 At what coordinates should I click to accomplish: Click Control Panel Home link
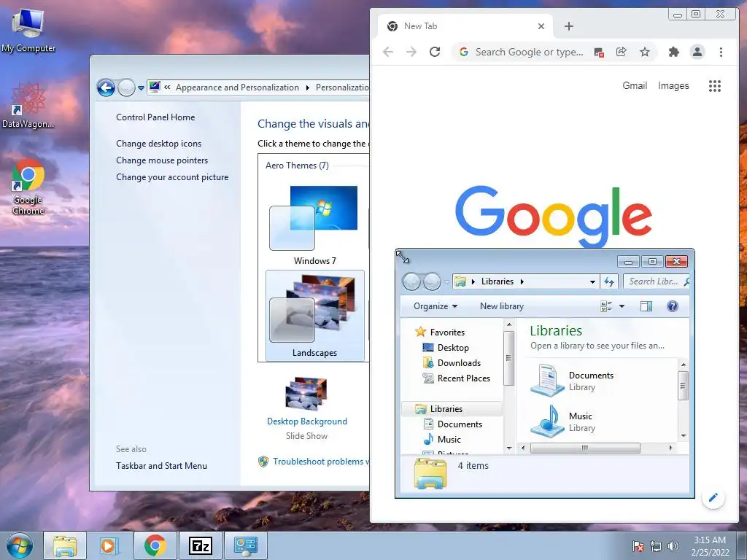(x=155, y=117)
